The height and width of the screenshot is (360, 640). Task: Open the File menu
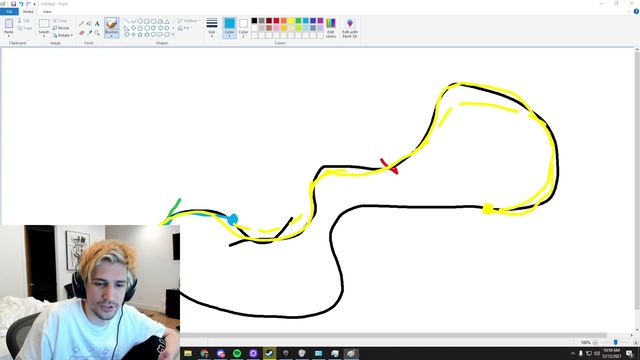(9, 11)
